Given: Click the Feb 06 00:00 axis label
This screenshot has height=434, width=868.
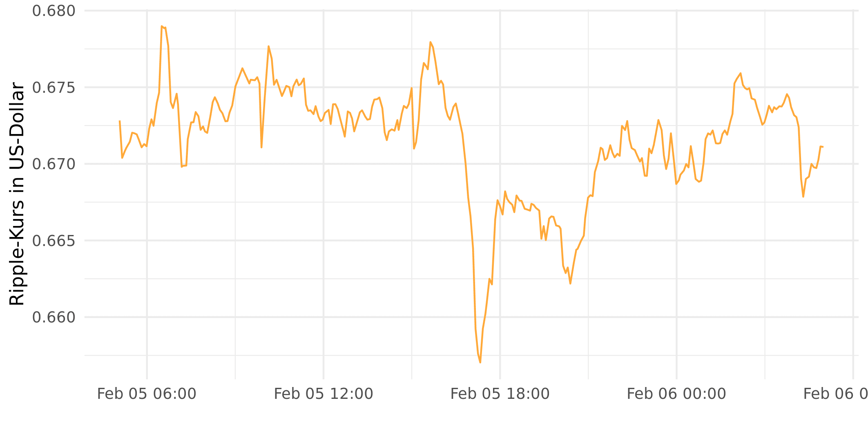Looking at the screenshot, I should (x=676, y=394).
